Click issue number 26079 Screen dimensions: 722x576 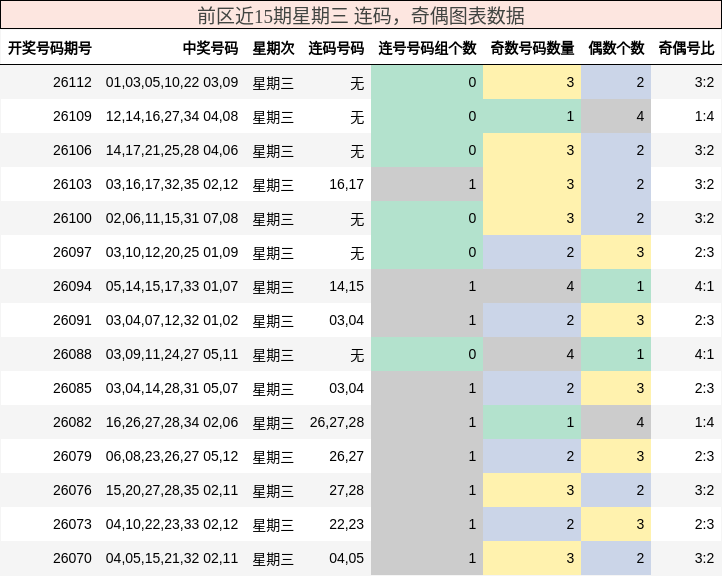(x=72, y=456)
